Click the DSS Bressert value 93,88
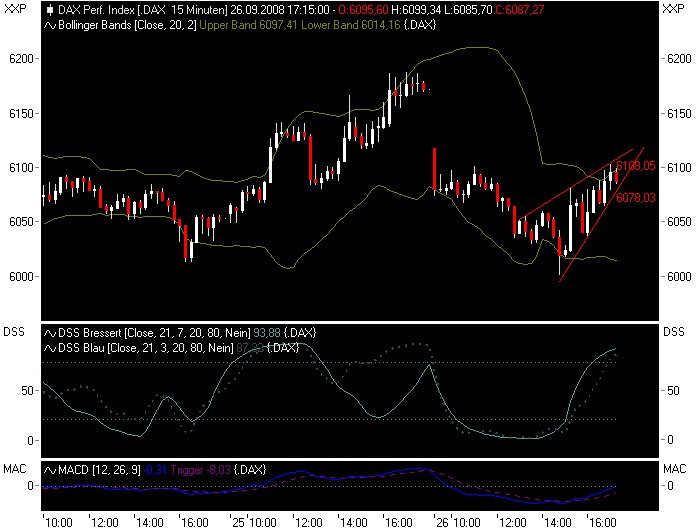 pos(267,333)
